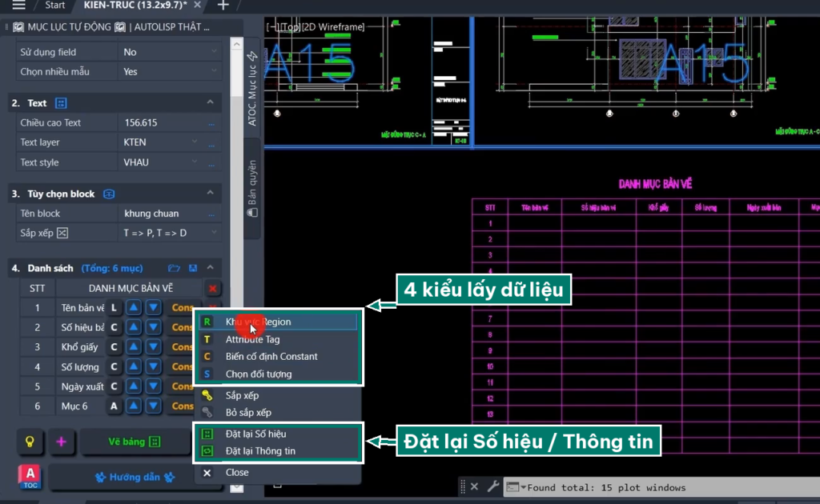Click the lightbulb tips button
The width and height of the screenshot is (820, 504).
[x=30, y=442]
